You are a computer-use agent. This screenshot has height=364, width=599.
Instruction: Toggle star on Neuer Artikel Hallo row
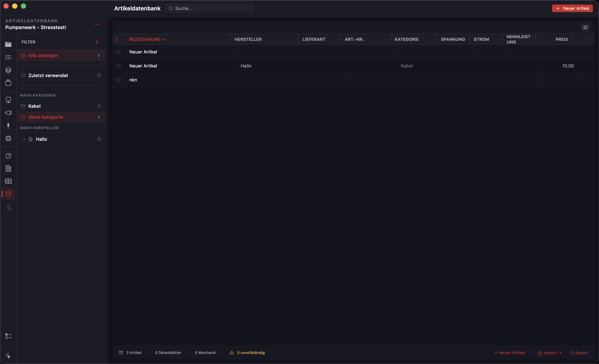click(x=118, y=66)
